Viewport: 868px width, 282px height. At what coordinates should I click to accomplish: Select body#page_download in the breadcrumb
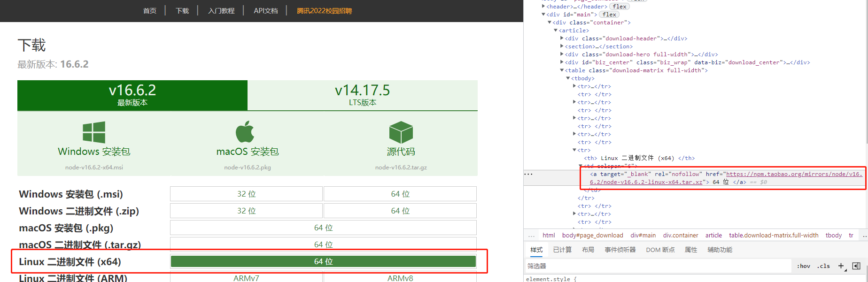pyautogui.click(x=592, y=236)
